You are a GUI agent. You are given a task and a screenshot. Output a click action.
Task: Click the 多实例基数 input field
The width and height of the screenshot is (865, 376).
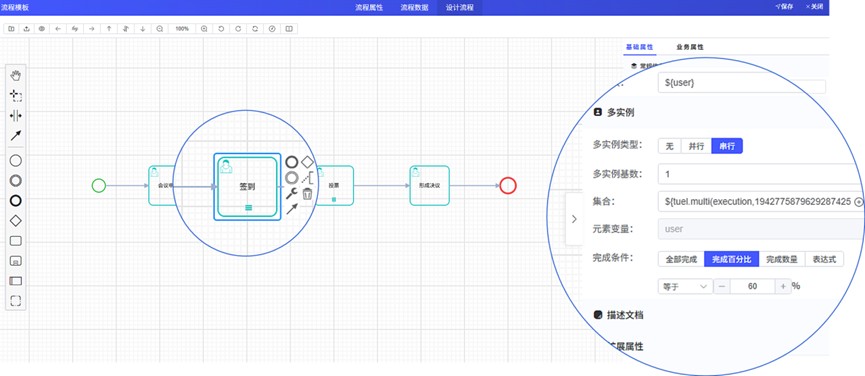click(x=761, y=174)
